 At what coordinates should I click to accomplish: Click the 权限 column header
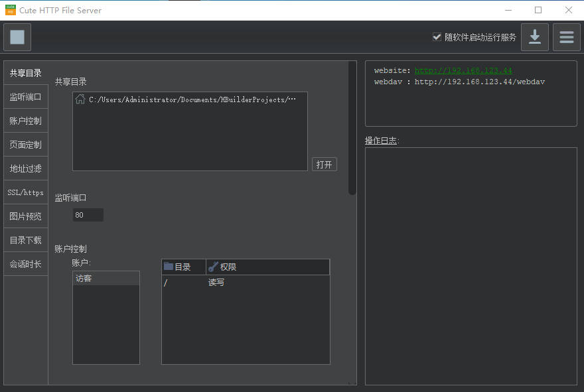(268, 267)
